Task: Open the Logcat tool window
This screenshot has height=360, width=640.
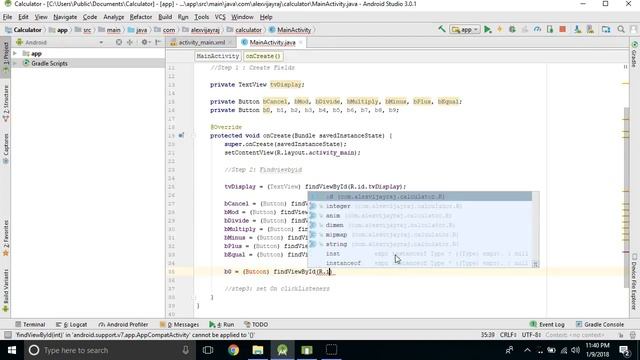Action: click(x=71, y=324)
